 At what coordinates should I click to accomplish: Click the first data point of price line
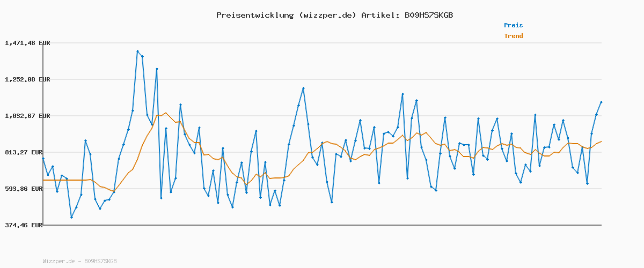(43, 159)
